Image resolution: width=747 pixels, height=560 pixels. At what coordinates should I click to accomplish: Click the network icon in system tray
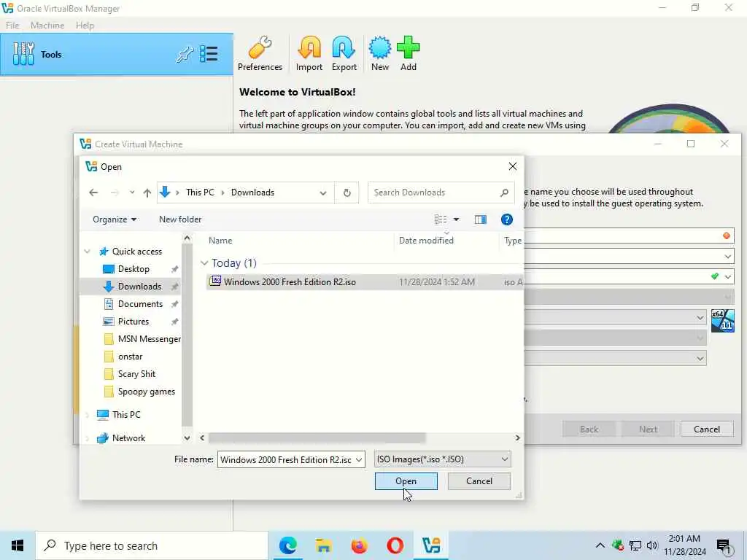click(635, 545)
